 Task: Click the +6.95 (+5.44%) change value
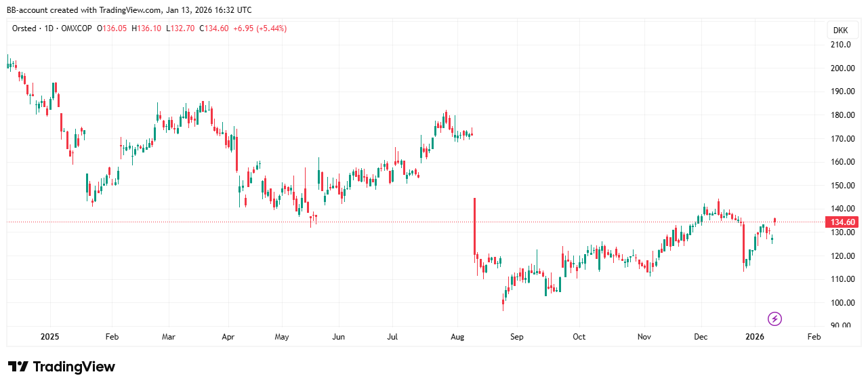pos(260,28)
